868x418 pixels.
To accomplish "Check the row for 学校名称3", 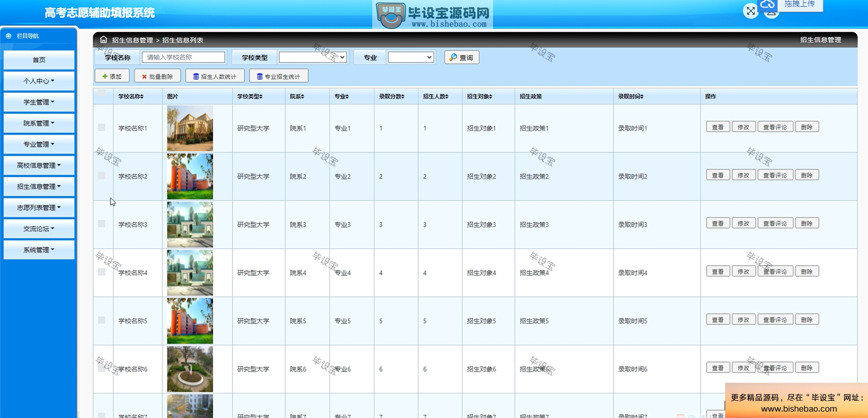I will click(101, 224).
